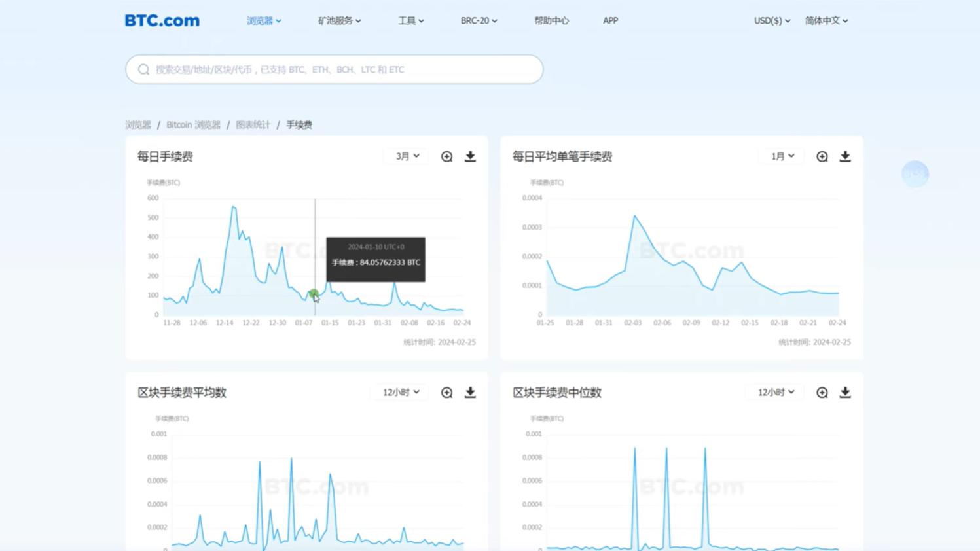This screenshot has width=980, height=551.
Task: Open the 矿池服务 menu
Action: coord(339,21)
